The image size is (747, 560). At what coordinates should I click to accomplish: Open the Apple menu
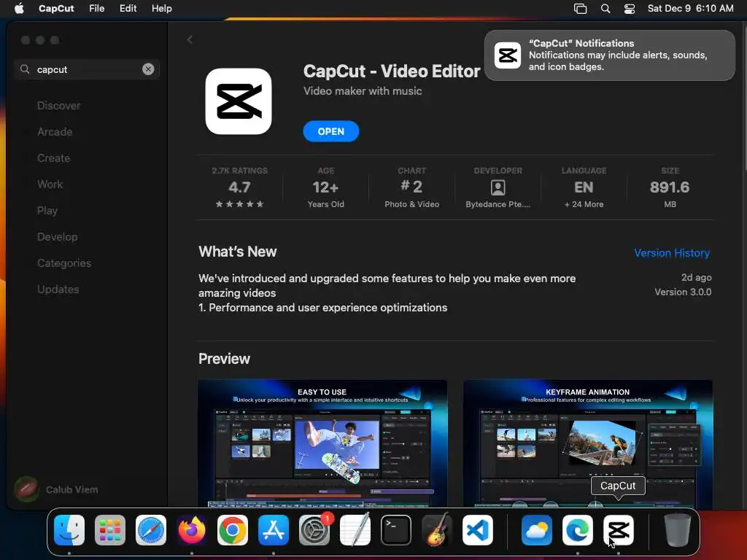(19, 8)
